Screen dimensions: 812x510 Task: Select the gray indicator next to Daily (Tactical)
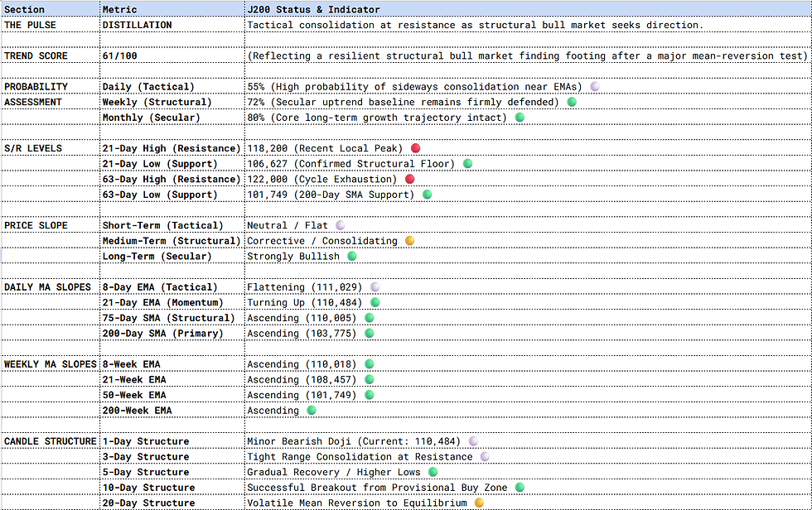tap(593, 86)
